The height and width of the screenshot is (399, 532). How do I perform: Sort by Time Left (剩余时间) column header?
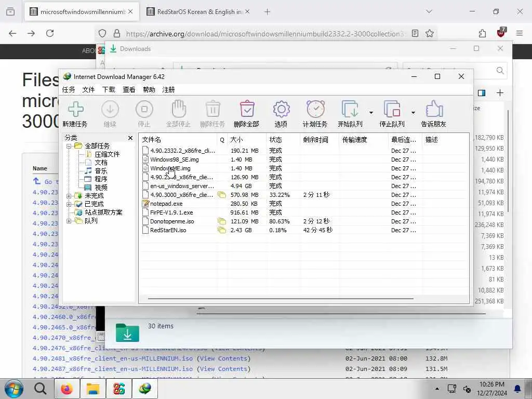(x=320, y=139)
